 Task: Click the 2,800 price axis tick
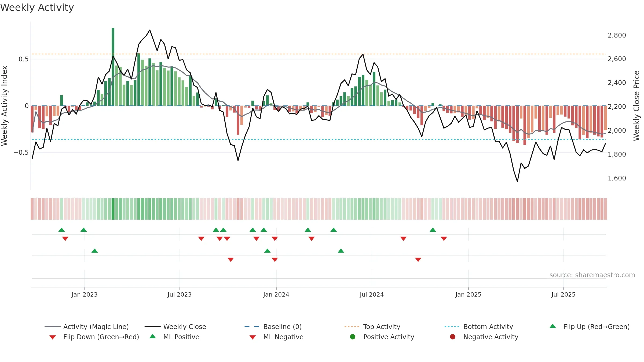[x=617, y=35]
